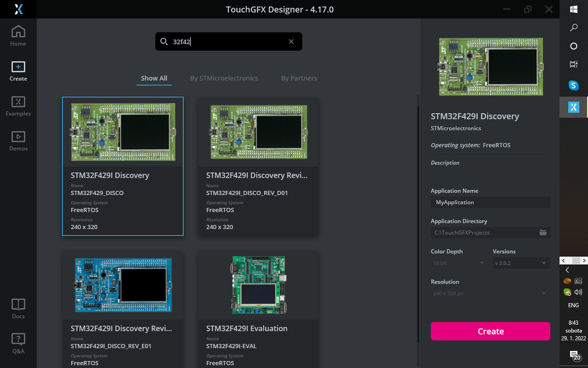
Task: Select the STM32F429I Evaluation board thumbnail
Action: (259, 285)
